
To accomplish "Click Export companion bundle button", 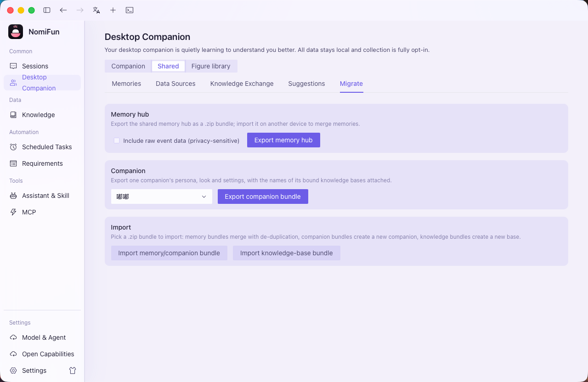I will tap(263, 197).
